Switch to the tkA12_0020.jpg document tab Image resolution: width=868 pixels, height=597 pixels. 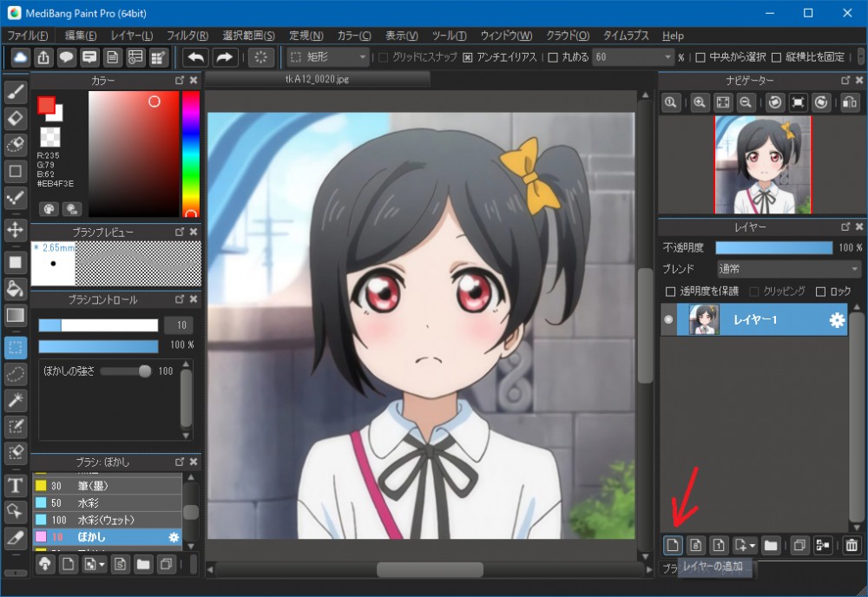tap(317, 79)
